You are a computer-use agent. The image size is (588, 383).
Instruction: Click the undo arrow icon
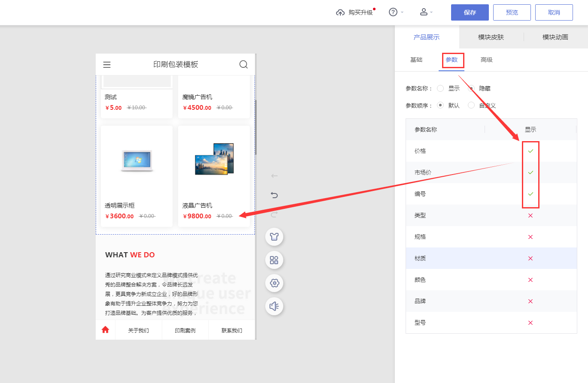click(x=274, y=195)
